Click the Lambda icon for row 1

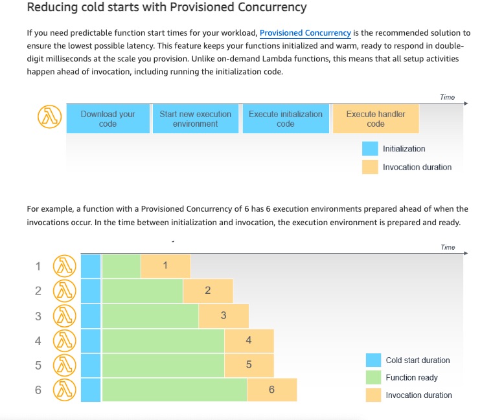coord(65,266)
